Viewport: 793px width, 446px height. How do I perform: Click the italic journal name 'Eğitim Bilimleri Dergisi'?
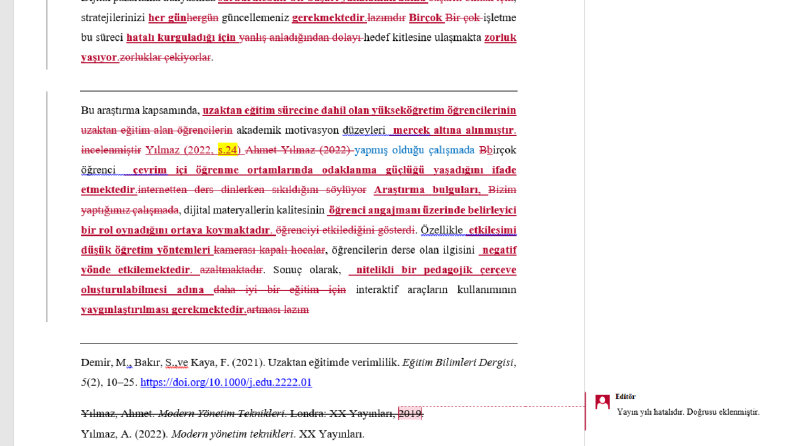(x=458, y=363)
